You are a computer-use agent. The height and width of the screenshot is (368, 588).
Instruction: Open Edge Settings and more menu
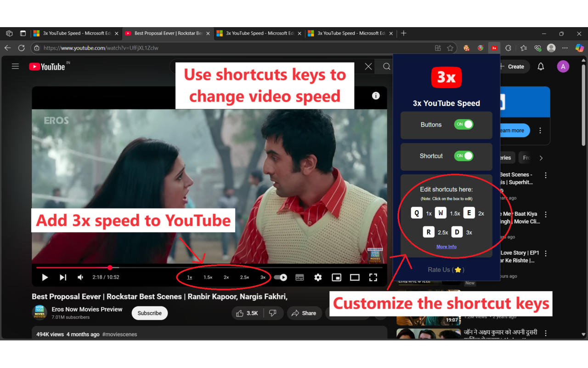(x=565, y=48)
